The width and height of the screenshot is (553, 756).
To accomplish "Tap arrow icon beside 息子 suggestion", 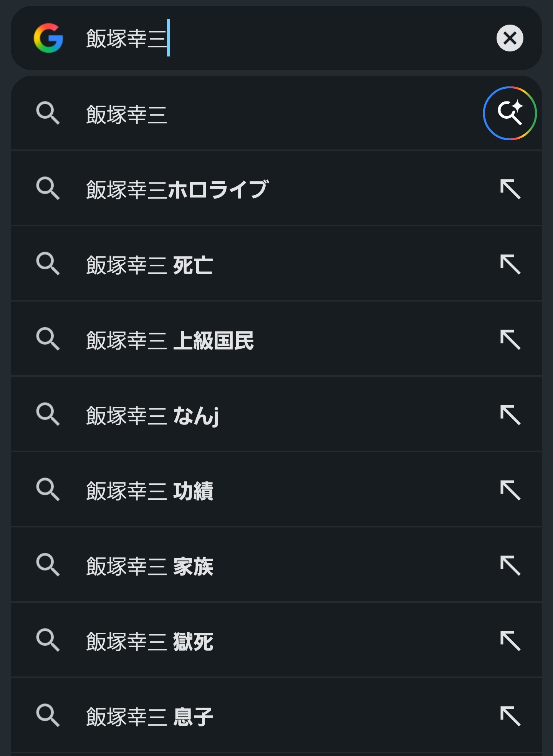I will tap(510, 716).
